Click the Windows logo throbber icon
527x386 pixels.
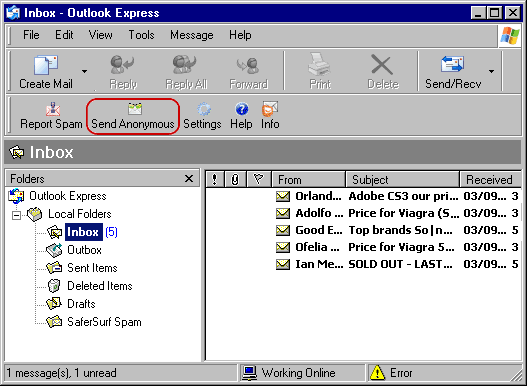[x=510, y=36]
